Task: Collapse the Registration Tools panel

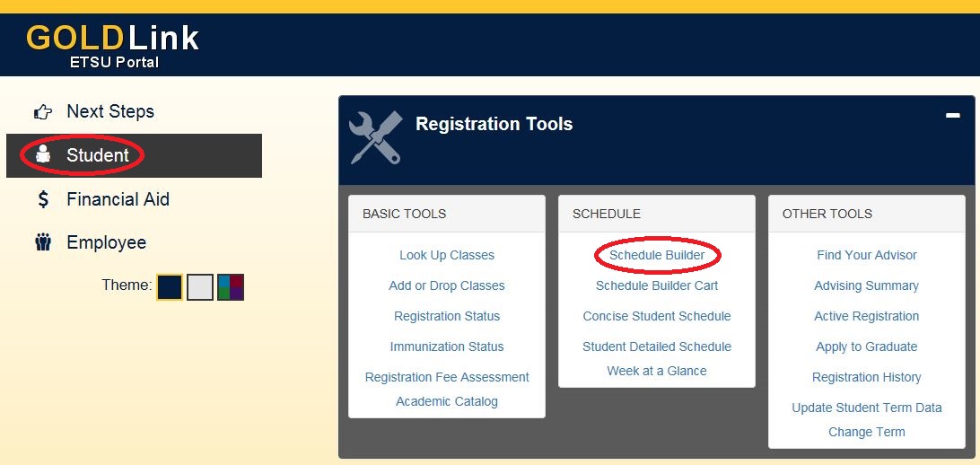Action: (x=952, y=116)
